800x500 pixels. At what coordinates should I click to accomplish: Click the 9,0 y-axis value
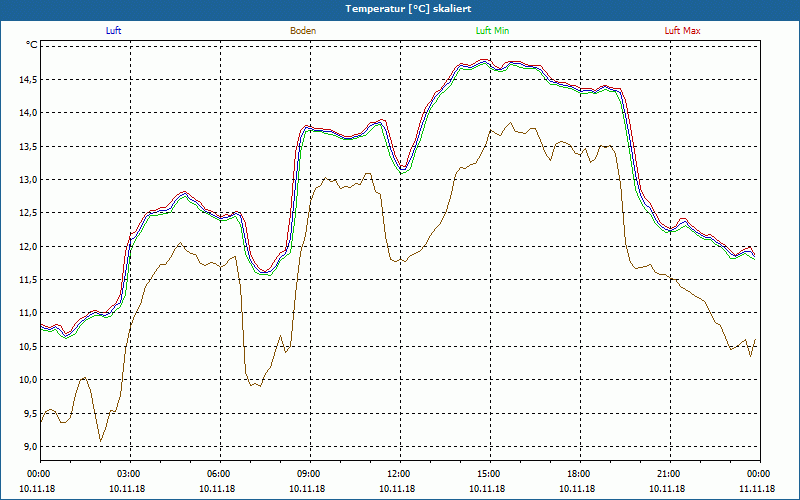pyautogui.click(x=31, y=446)
